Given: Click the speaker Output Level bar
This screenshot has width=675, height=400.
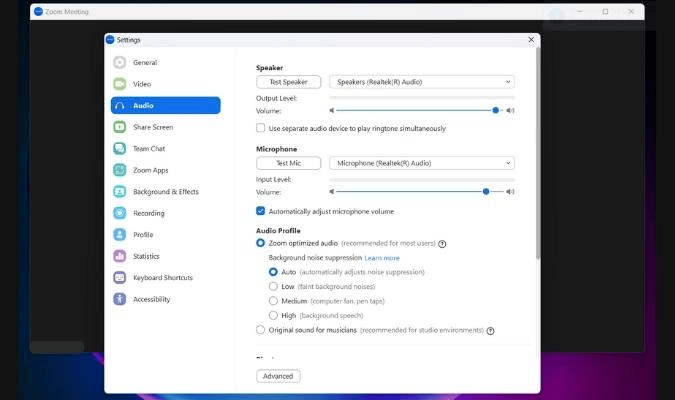Looking at the screenshot, I should click(422, 98).
